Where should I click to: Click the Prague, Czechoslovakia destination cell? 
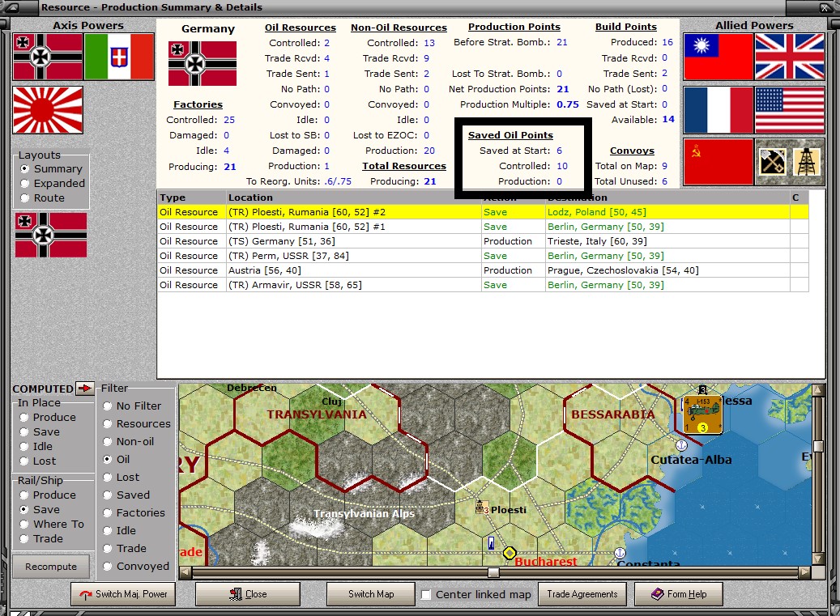(667, 270)
